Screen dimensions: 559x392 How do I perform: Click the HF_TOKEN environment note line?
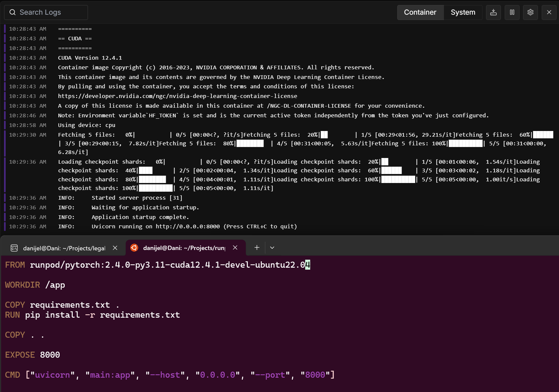273,115
